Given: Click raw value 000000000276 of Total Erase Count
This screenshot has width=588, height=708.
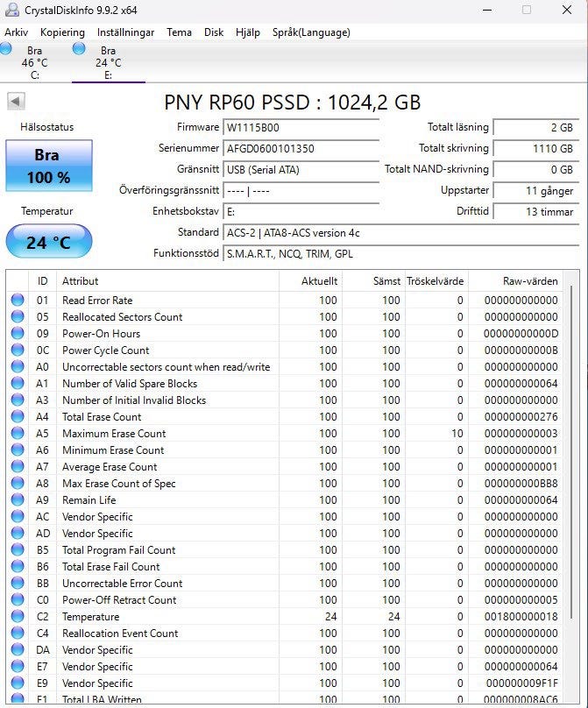Looking at the screenshot, I should coord(521,417).
